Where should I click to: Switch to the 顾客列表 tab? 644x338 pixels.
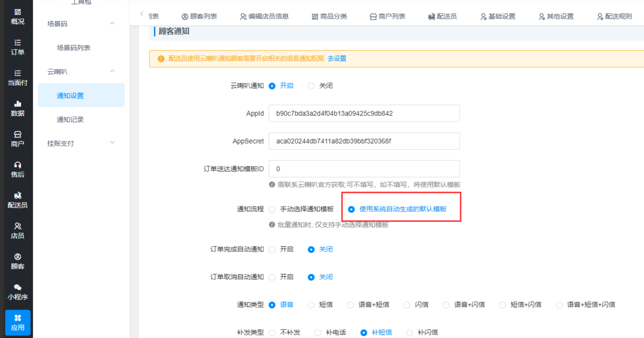199,16
